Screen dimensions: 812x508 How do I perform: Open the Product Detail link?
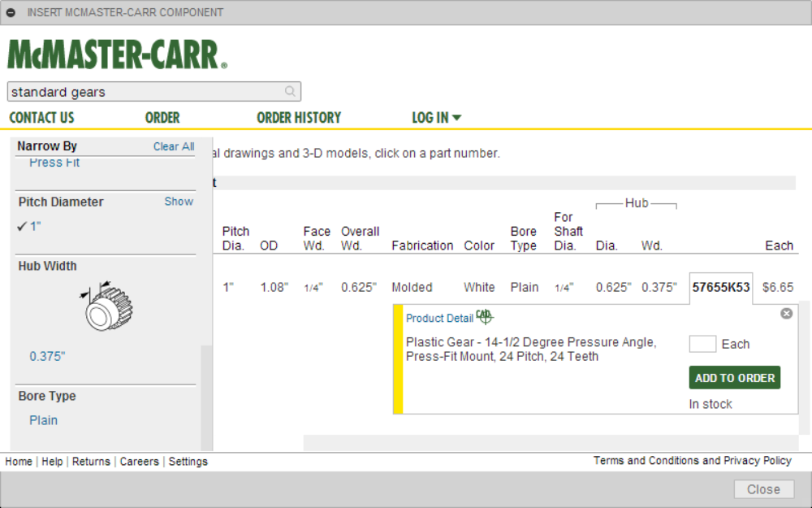(439, 319)
